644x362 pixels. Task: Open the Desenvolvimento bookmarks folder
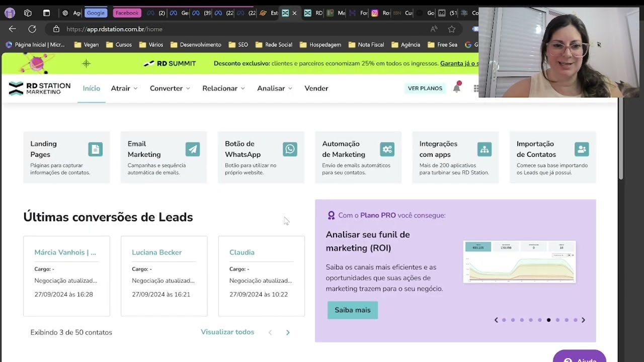point(196,45)
